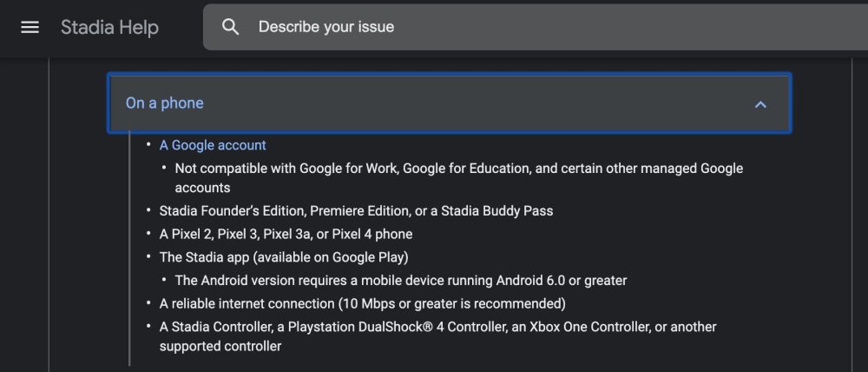The image size is (868, 372).
Task: Click the search magnifier icon
Action: tap(230, 27)
